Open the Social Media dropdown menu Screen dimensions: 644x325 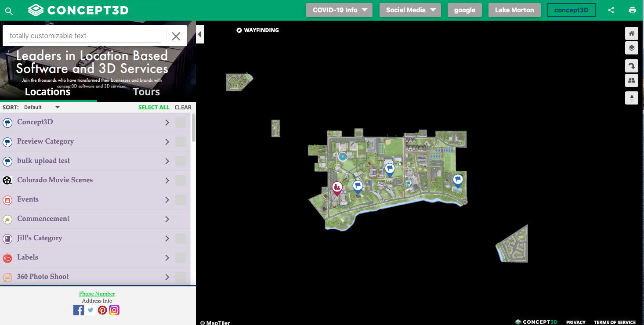point(410,10)
